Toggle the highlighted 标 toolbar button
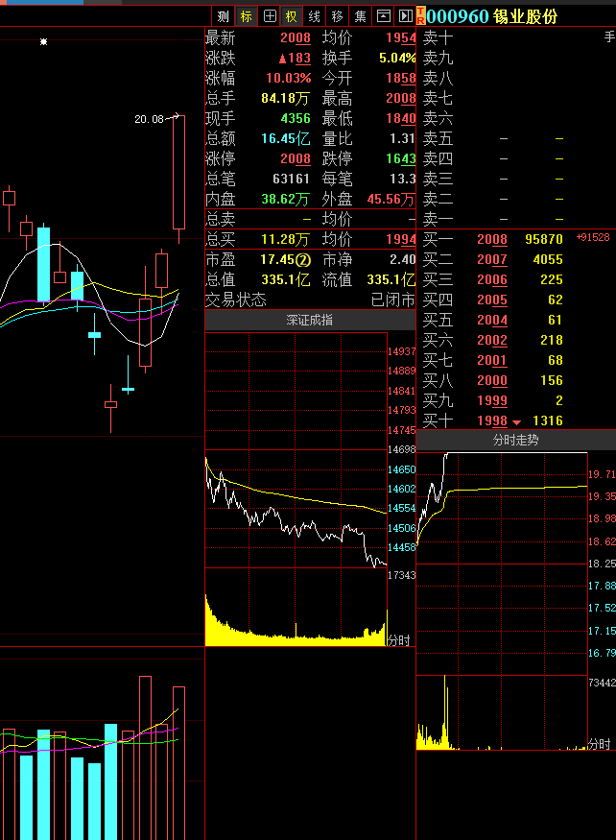 pyautogui.click(x=247, y=16)
